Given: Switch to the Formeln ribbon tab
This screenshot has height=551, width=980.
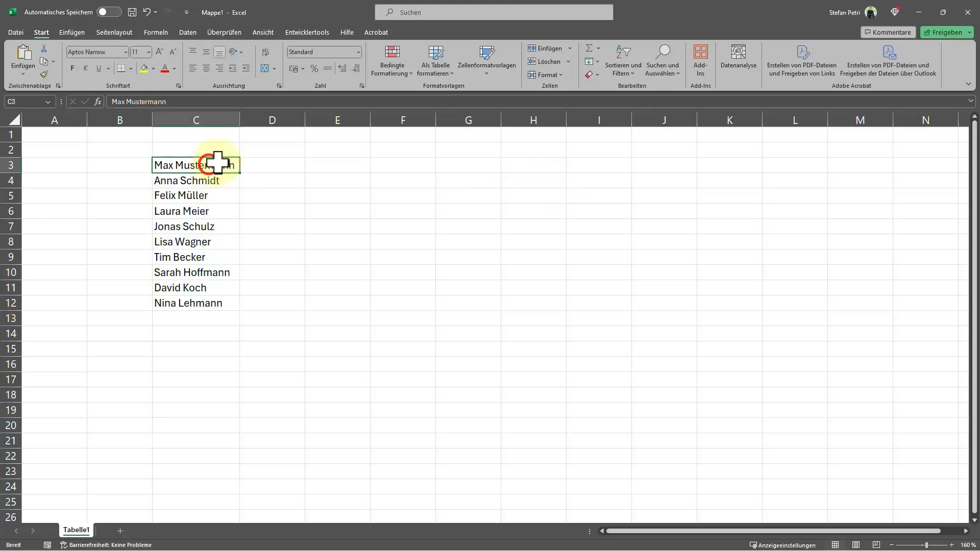Looking at the screenshot, I should pyautogui.click(x=156, y=32).
